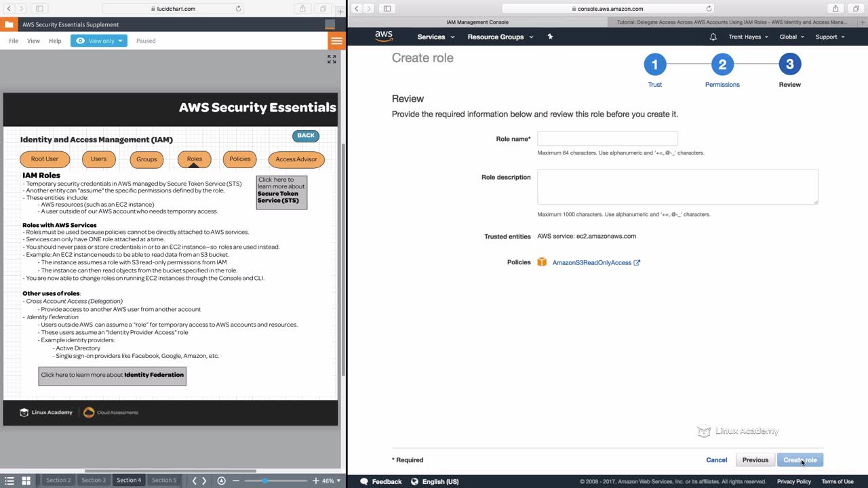Select the Users button in the diagram

(x=98, y=159)
